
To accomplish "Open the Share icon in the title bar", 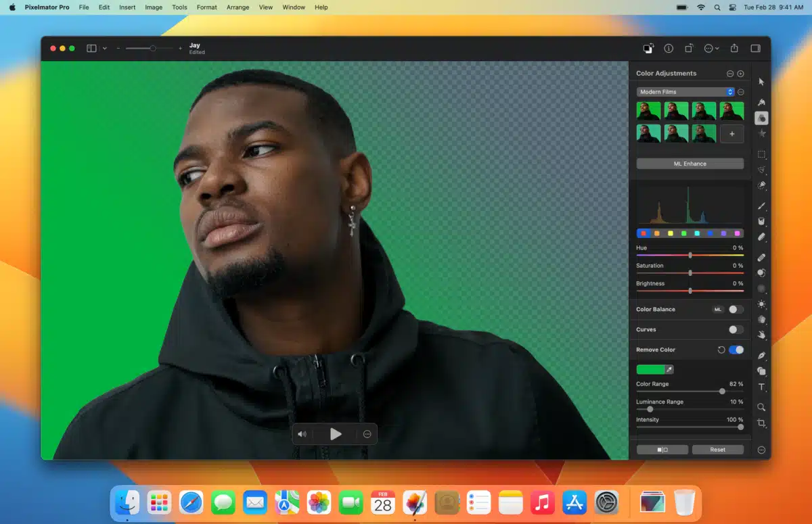I will tap(734, 49).
